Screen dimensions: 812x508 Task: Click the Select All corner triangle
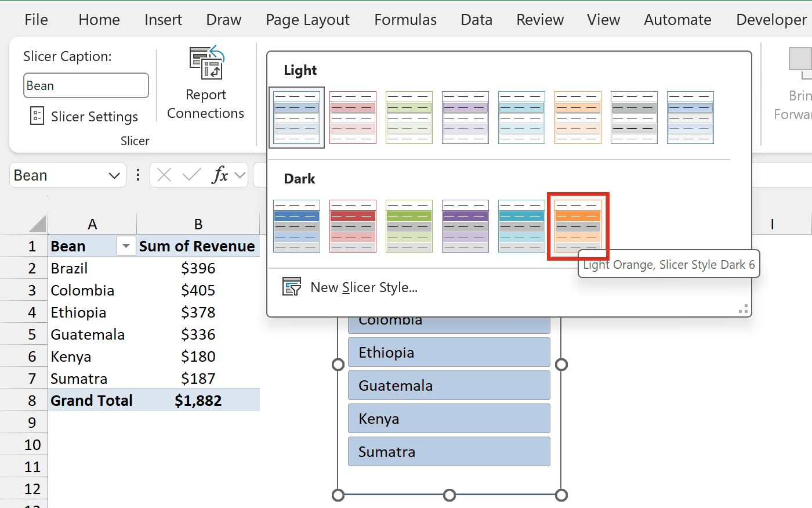[37, 224]
